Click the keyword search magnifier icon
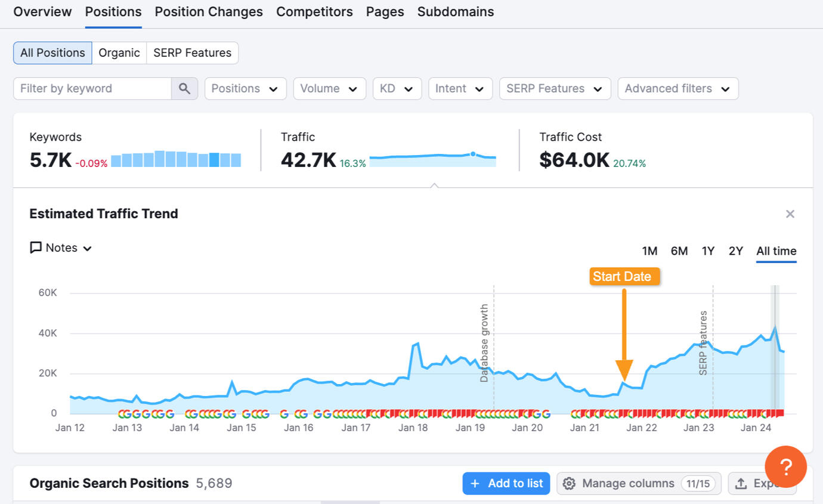Viewport: 823px width, 504px height. pos(184,89)
